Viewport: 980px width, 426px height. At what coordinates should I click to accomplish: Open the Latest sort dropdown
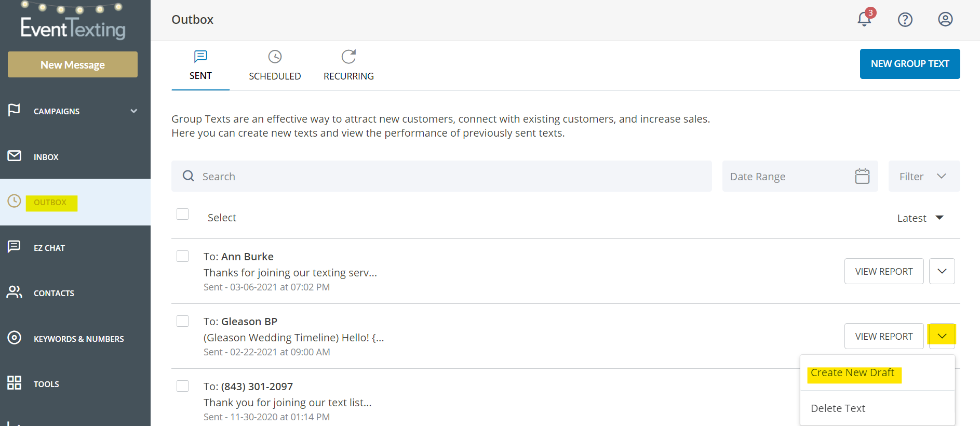[x=920, y=218]
